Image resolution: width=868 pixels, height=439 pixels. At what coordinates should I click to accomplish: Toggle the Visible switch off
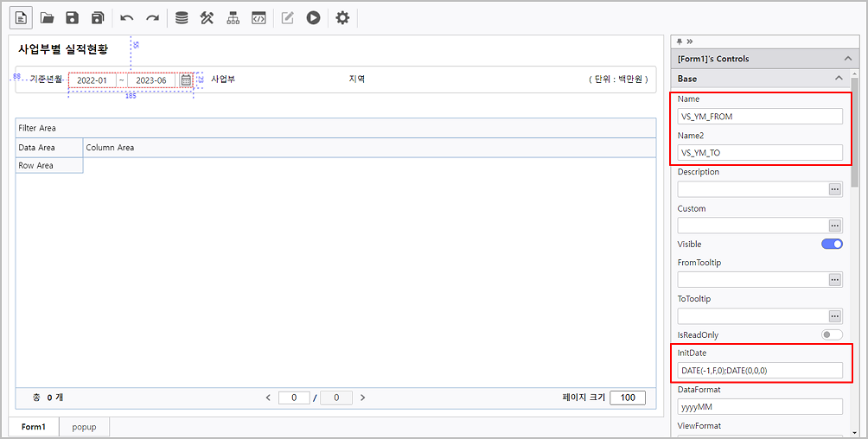(832, 245)
